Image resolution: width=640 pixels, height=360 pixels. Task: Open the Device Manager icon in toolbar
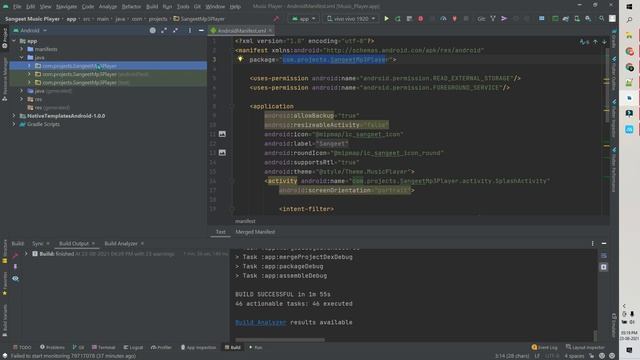point(577,19)
